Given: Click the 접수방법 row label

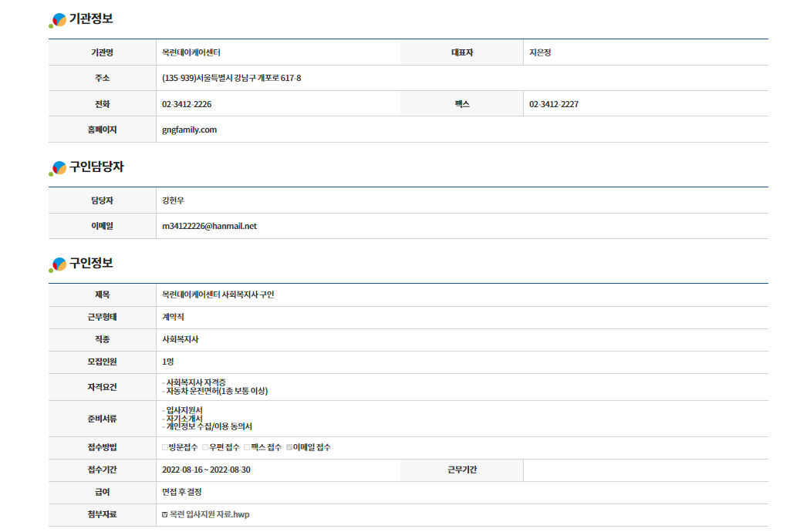Looking at the screenshot, I should click(x=102, y=448).
